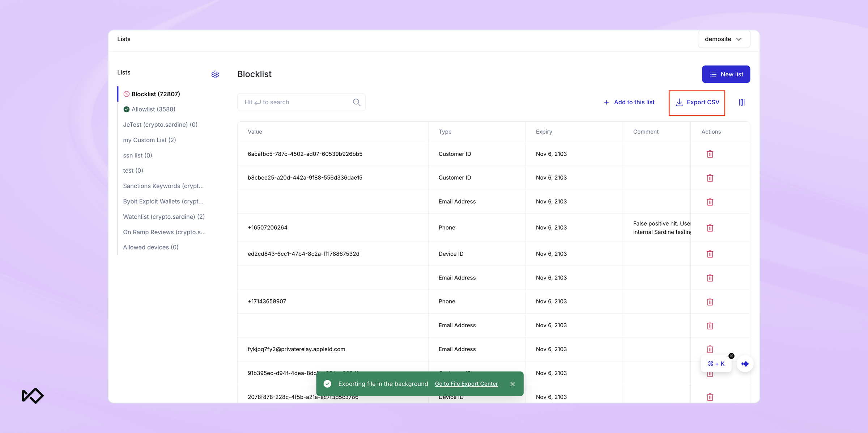Delete the fykjpq7fy2@privaterelay.appleid.com row
The width and height of the screenshot is (868, 433).
[x=710, y=349]
